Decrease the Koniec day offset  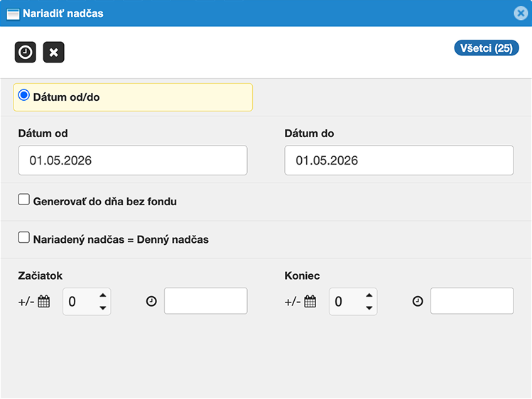point(369,308)
